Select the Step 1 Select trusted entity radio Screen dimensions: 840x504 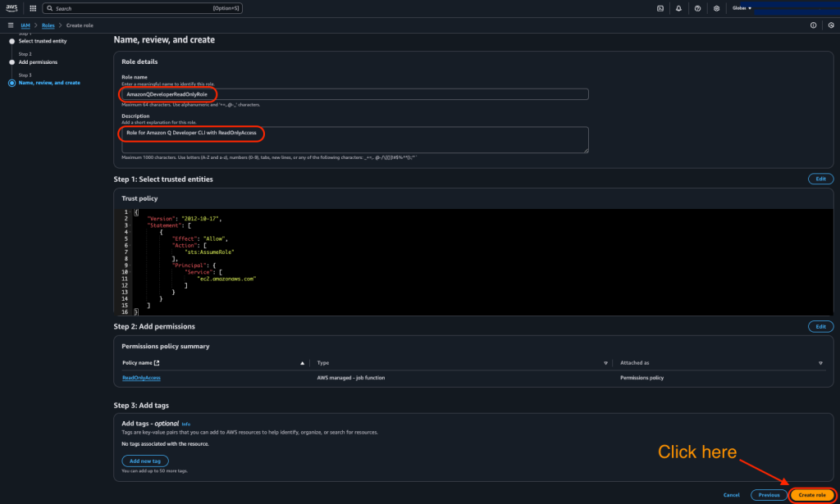click(x=11, y=41)
